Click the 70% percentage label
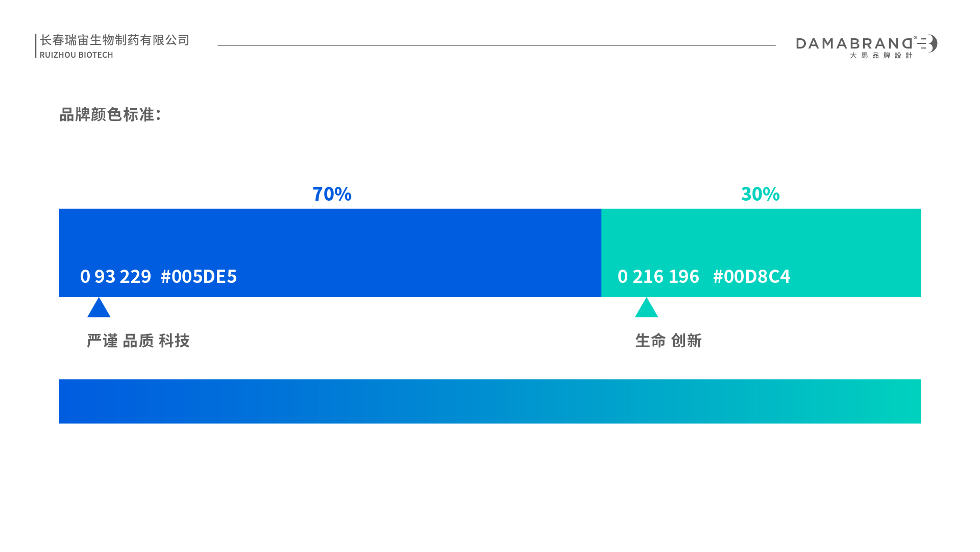980x552 pixels. point(332,194)
